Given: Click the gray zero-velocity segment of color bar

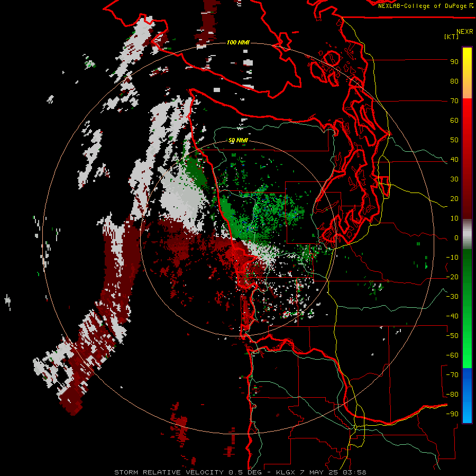Looking at the screenshot, I should pyautogui.click(x=467, y=234).
